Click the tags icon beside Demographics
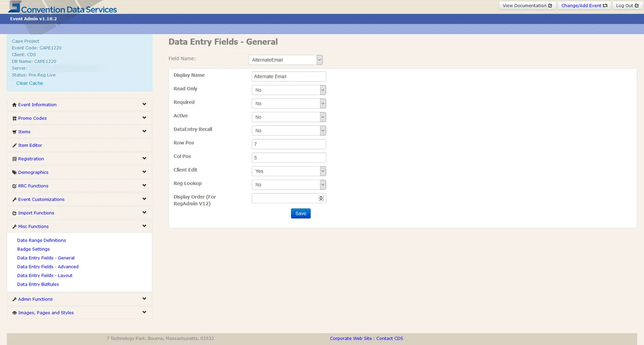 14,172
